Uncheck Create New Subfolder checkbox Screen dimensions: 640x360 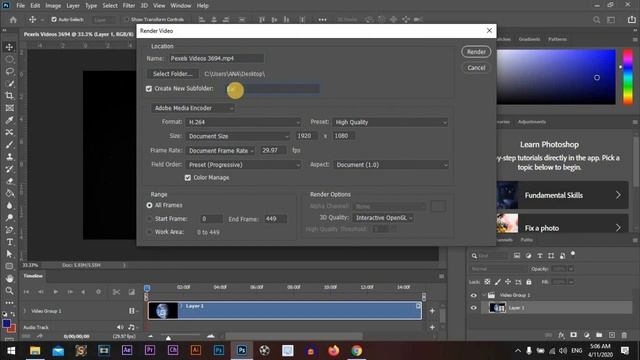(x=149, y=89)
